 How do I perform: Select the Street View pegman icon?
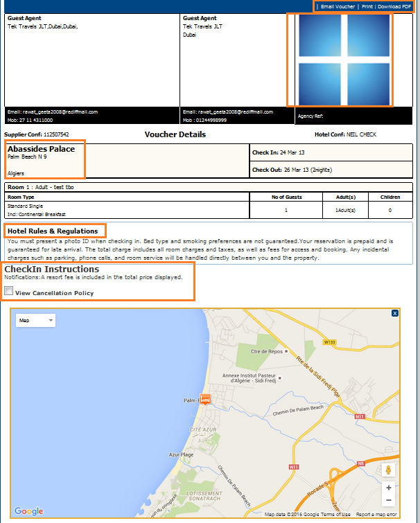tap(388, 470)
